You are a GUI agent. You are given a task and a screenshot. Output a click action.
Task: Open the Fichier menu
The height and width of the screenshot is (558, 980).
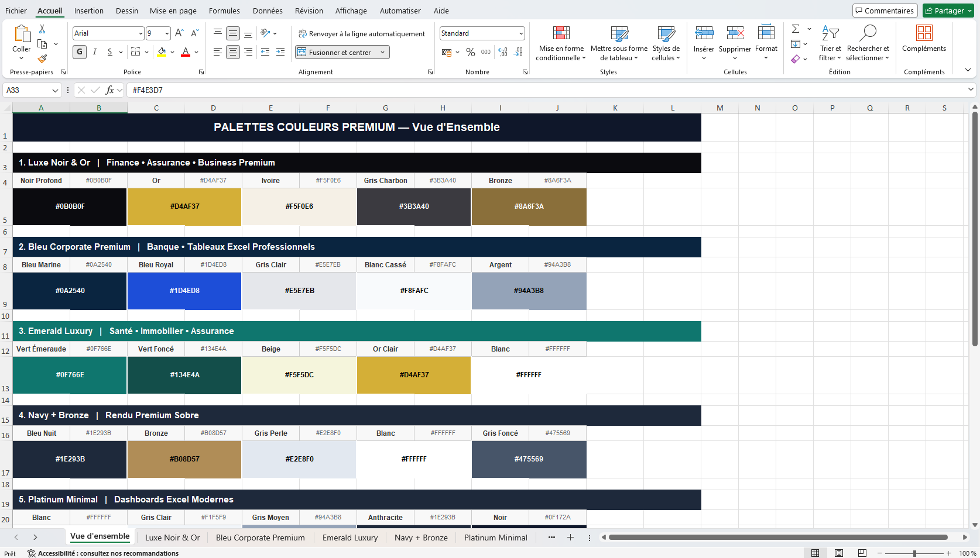pyautogui.click(x=16, y=11)
